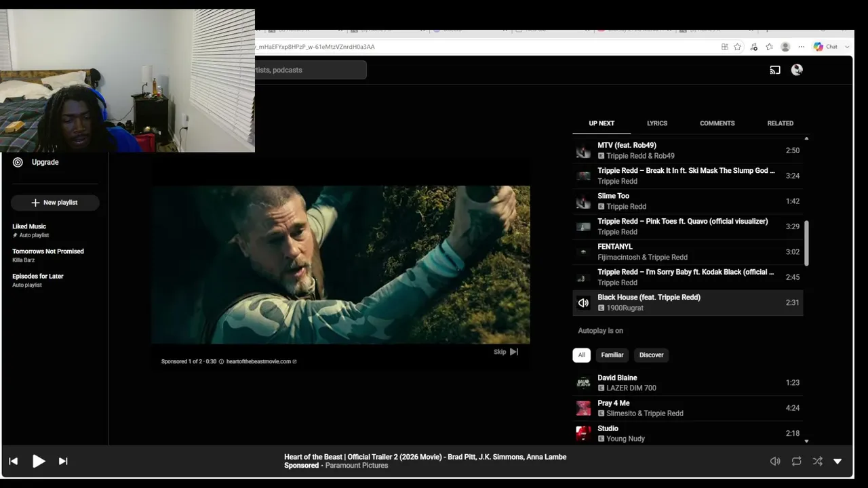Open the Fijimacintosh & Trippie Redd artist link
Screen dimensions: 868x488
(643, 258)
